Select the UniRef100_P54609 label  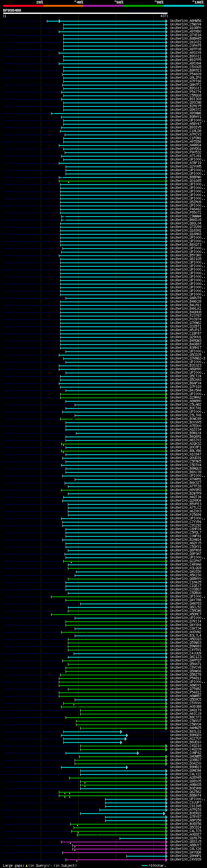click(186, 74)
